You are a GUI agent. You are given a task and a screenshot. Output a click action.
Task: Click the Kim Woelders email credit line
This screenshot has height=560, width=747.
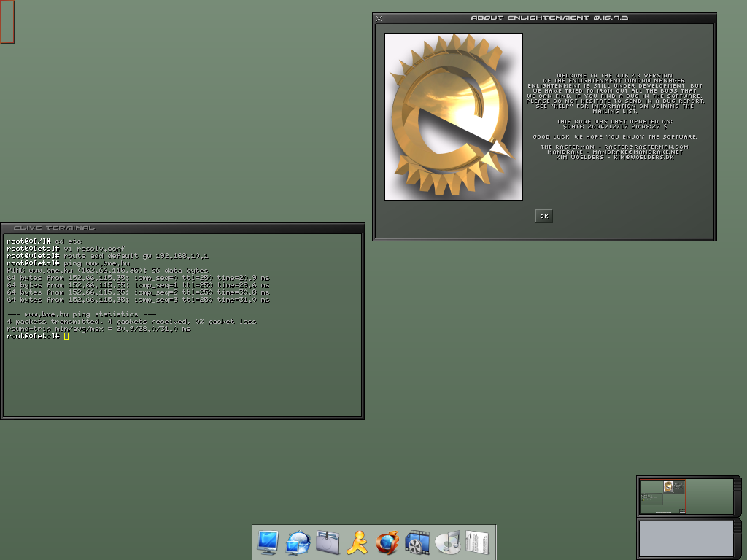click(x=614, y=157)
